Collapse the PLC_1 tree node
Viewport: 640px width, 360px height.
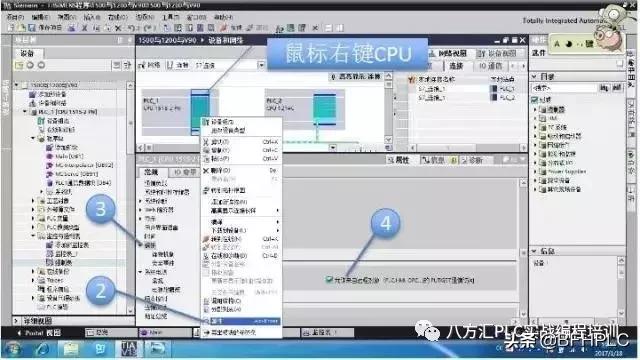tap(25, 111)
